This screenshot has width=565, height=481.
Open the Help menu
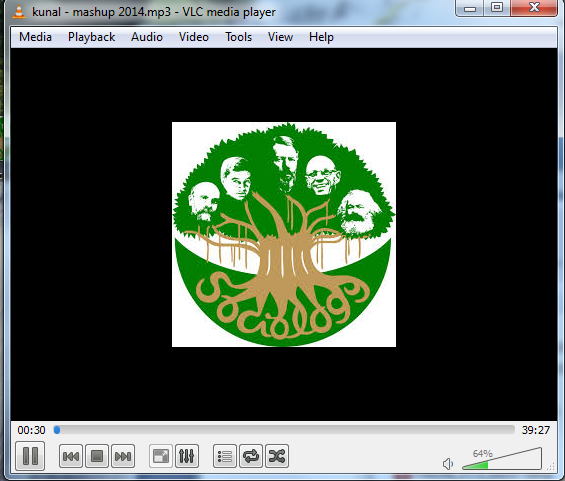tap(321, 37)
